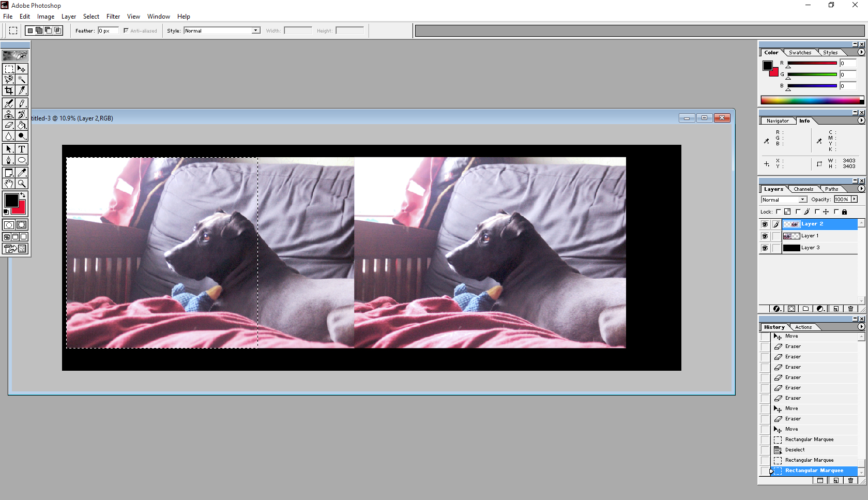Hide Layer 1 using eye icon

765,236
